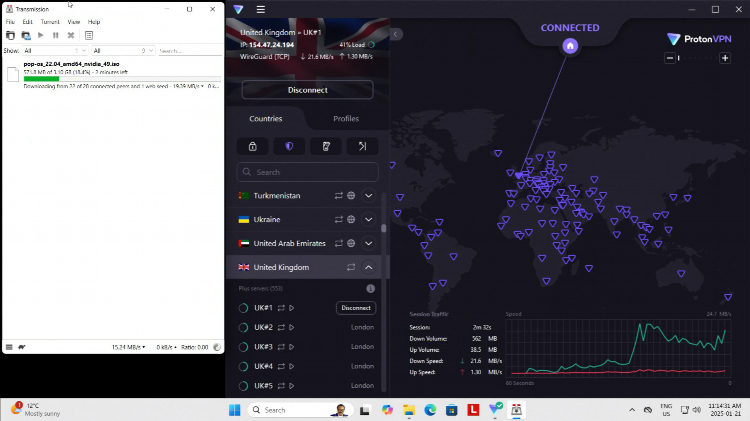The height and width of the screenshot is (421, 750).
Task: Click the Transmission search field
Action: [190, 51]
